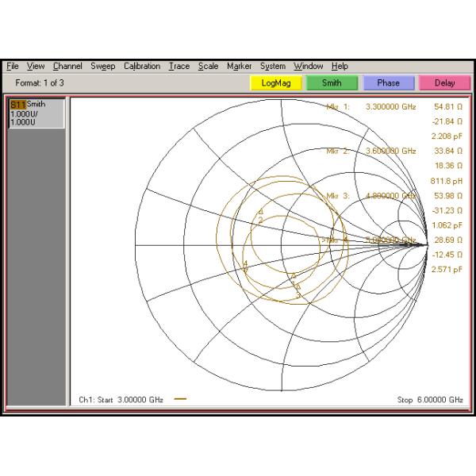Open the Channel menu
Viewport: 476px width, 476px height.
coord(67,67)
